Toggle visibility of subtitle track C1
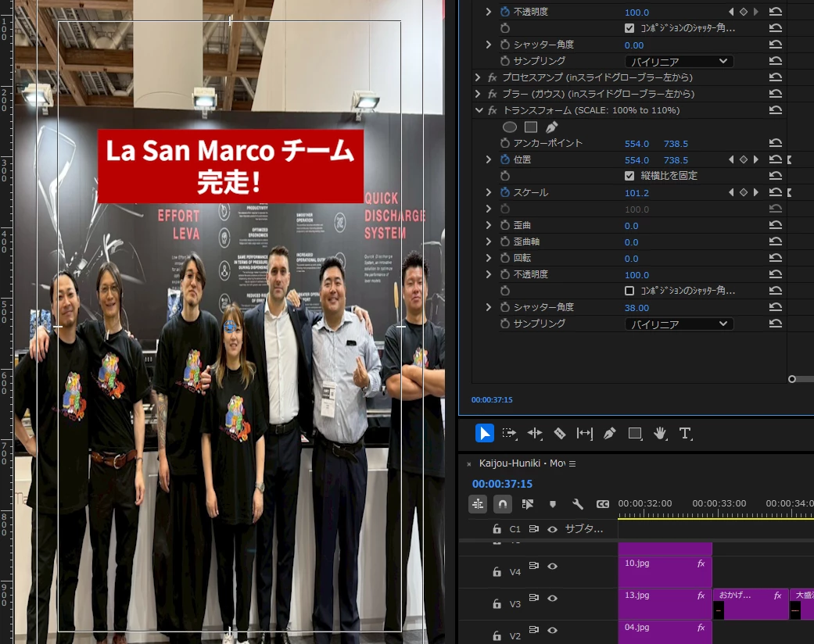Screen dimensions: 814x644 [x=552, y=529]
